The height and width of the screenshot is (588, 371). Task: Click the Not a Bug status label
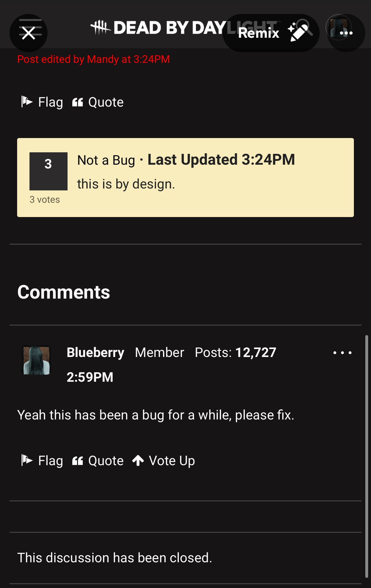(106, 160)
